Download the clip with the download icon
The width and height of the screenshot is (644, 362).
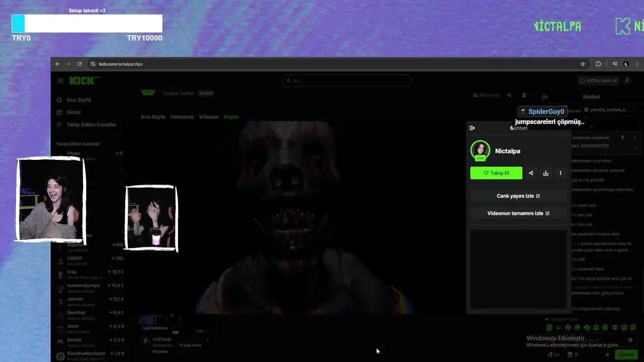tap(545, 173)
